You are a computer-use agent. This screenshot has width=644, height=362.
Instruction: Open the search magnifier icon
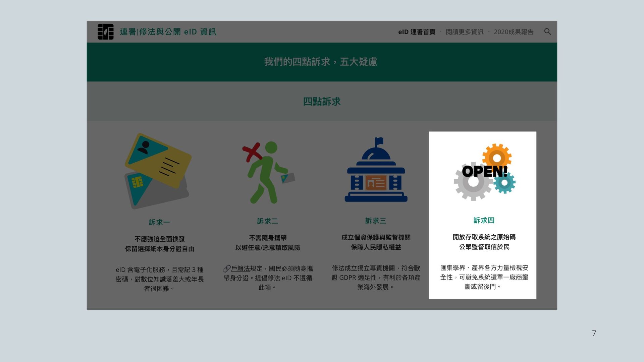point(547,32)
